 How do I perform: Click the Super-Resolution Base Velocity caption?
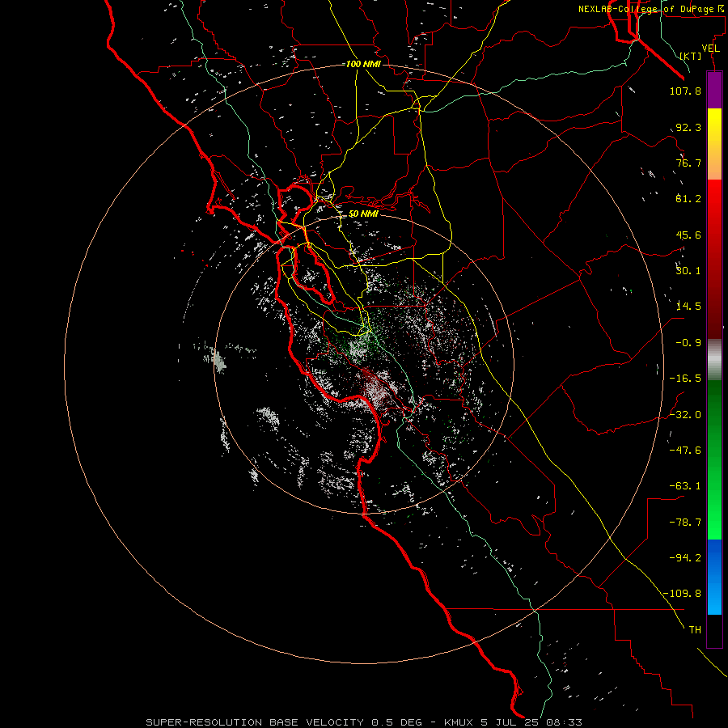point(363,722)
